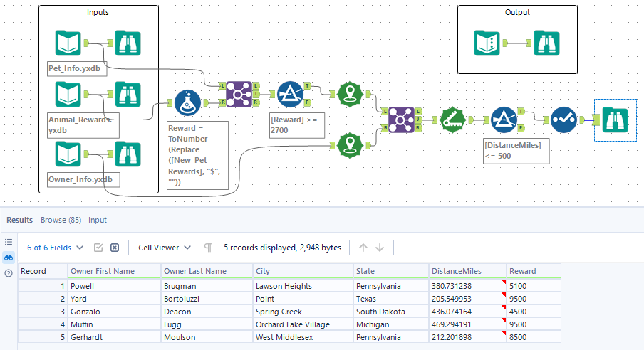
Task: Click the previous record up arrow
Action: click(x=363, y=248)
